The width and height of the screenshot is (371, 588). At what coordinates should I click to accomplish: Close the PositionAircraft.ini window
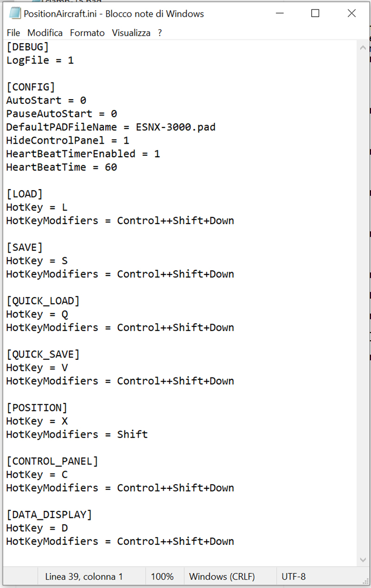pyautogui.click(x=352, y=13)
